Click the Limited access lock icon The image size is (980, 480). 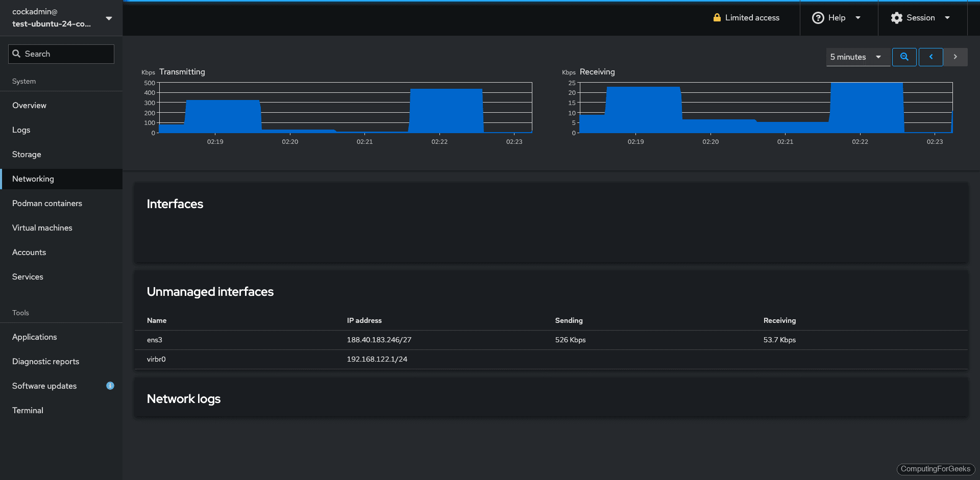coord(717,17)
